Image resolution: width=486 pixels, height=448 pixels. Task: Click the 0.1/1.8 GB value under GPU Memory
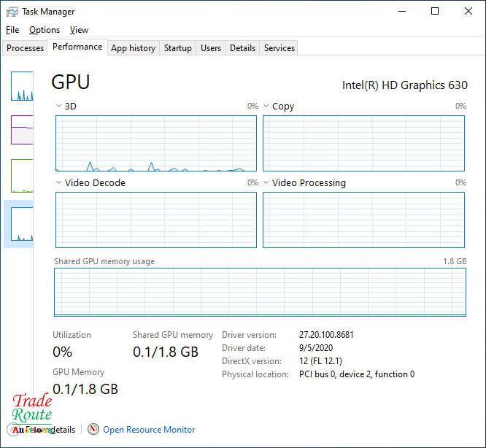pyautogui.click(x=85, y=389)
